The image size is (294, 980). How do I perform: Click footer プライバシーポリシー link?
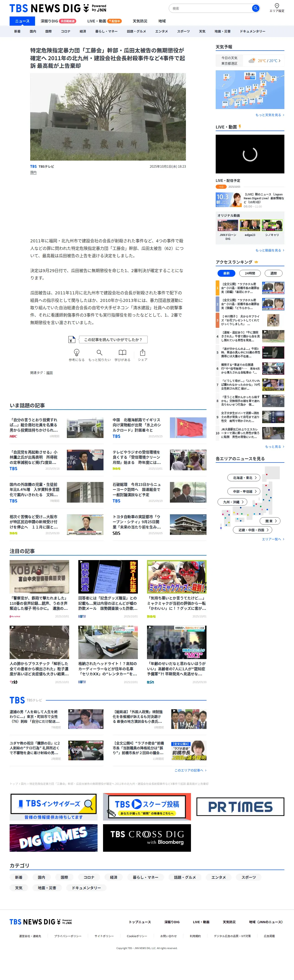(68, 936)
